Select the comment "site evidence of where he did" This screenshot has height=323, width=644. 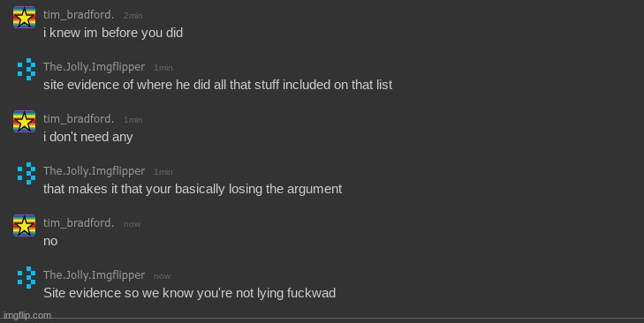[x=217, y=85]
